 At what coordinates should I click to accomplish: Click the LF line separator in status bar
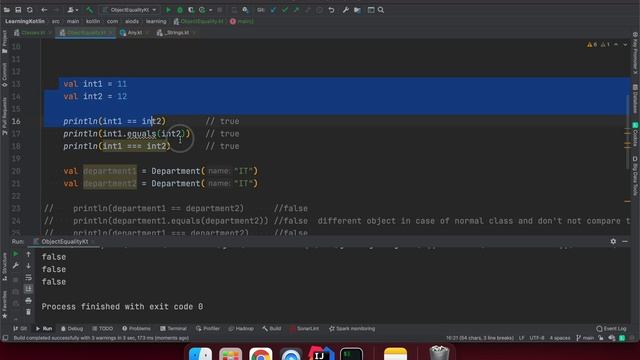pos(521,338)
